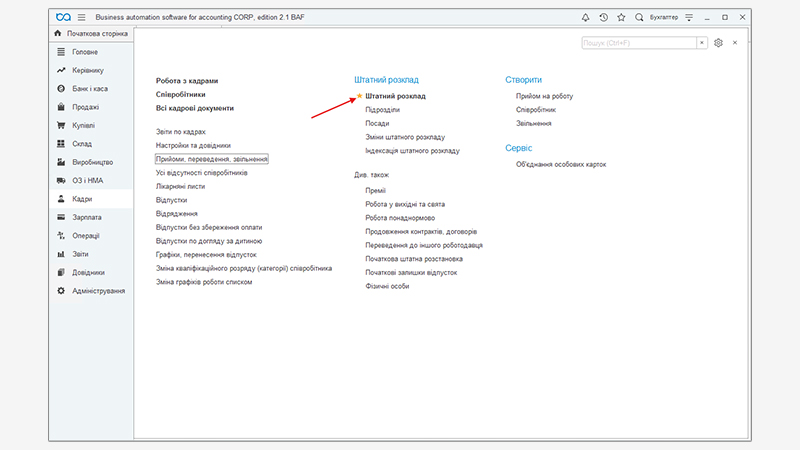
Task: Open the hamburger main menu icon
Action: click(81, 17)
